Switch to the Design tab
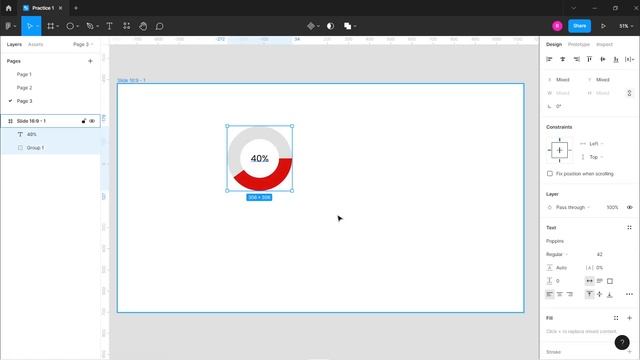Viewport: 640px width, 360px height. coord(554,44)
